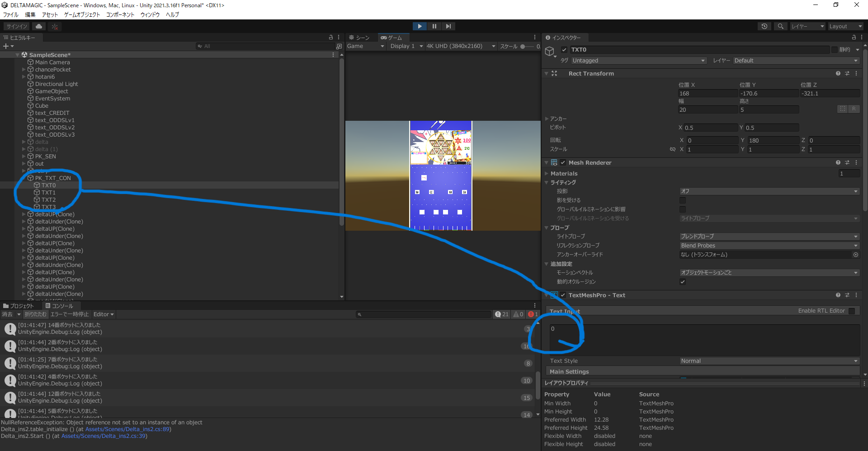868x451 pixels.
Task: Click the hierarchy add plus button
Action: click(6, 46)
